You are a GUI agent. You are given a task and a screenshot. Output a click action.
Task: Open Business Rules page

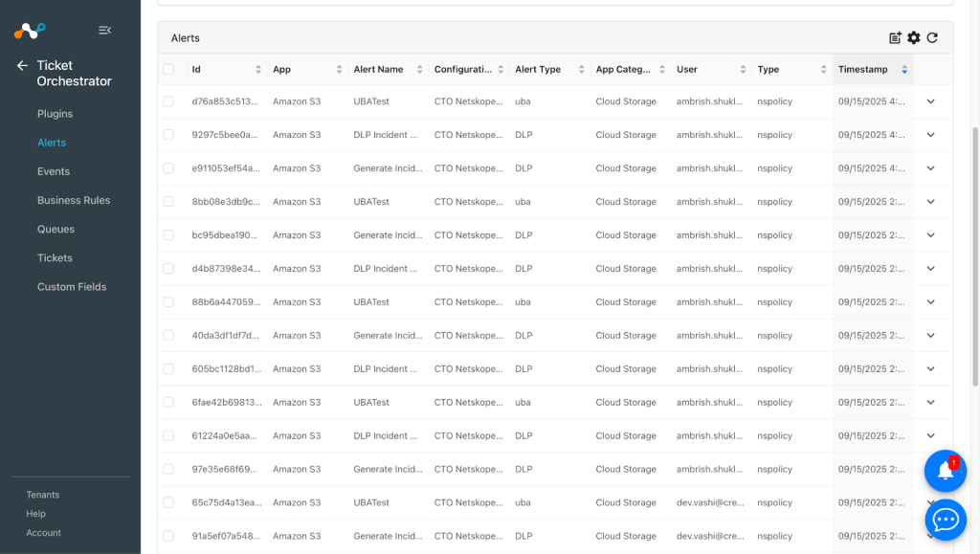tap(74, 200)
